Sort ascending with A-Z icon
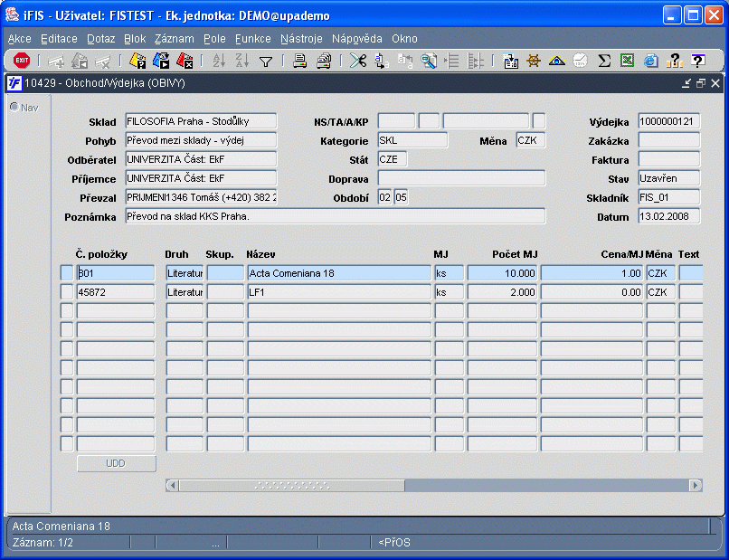This screenshot has height=560, width=729. 219,61
